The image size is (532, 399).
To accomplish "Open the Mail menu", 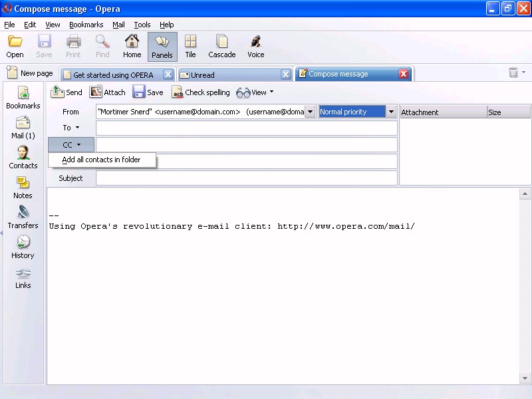I will (119, 25).
